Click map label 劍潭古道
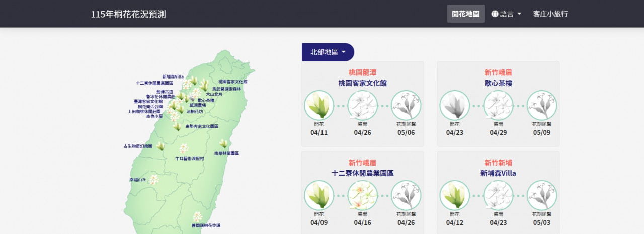This screenshot has height=234, width=644. pos(165,92)
